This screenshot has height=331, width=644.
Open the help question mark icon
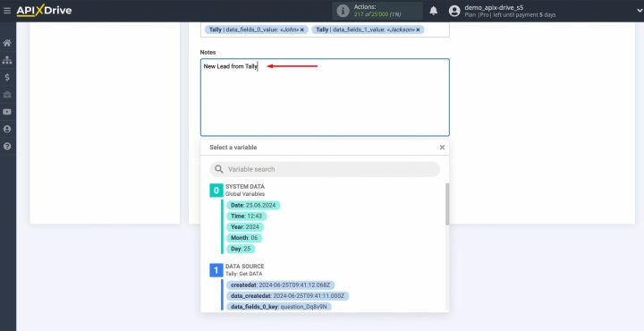[7, 146]
